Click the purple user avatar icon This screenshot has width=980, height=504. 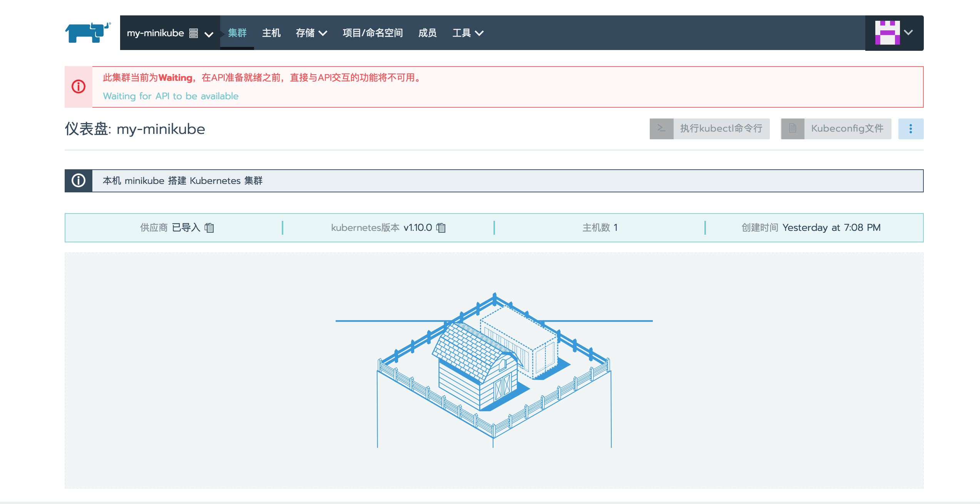(x=887, y=33)
